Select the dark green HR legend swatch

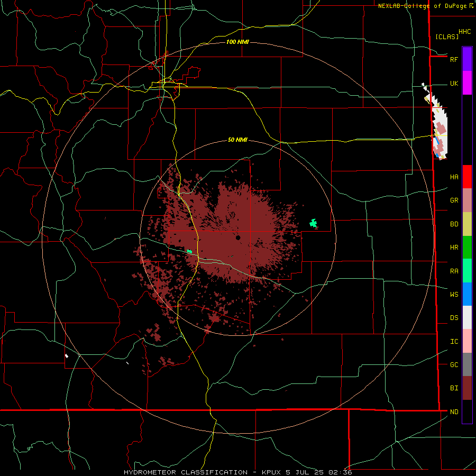[x=467, y=248]
